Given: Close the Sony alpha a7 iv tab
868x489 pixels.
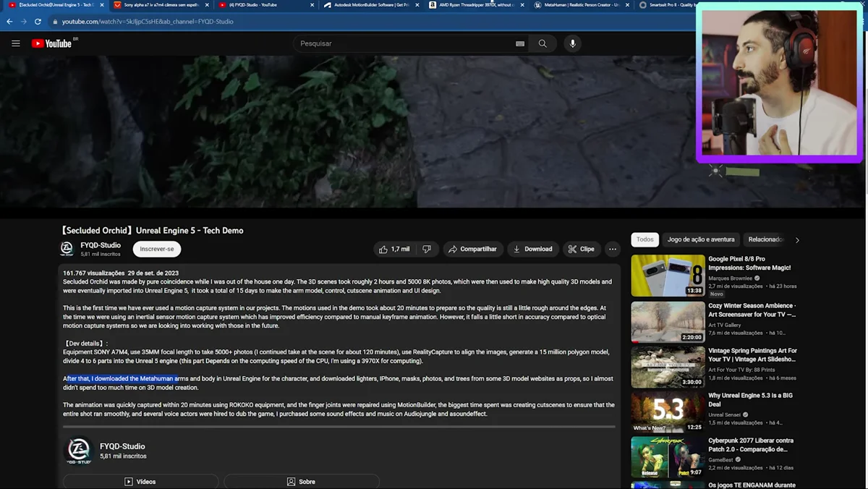Looking at the screenshot, I should click(207, 5).
